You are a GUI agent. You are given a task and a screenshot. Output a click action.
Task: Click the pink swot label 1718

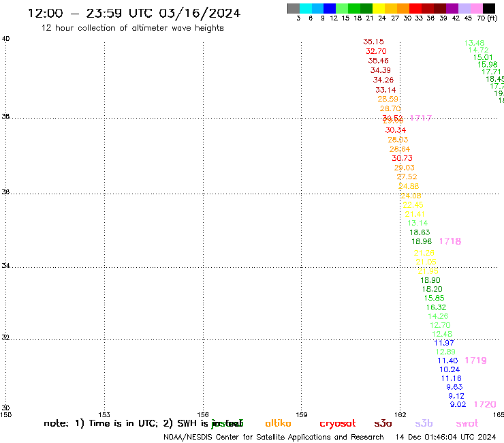click(x=450, y=241)
